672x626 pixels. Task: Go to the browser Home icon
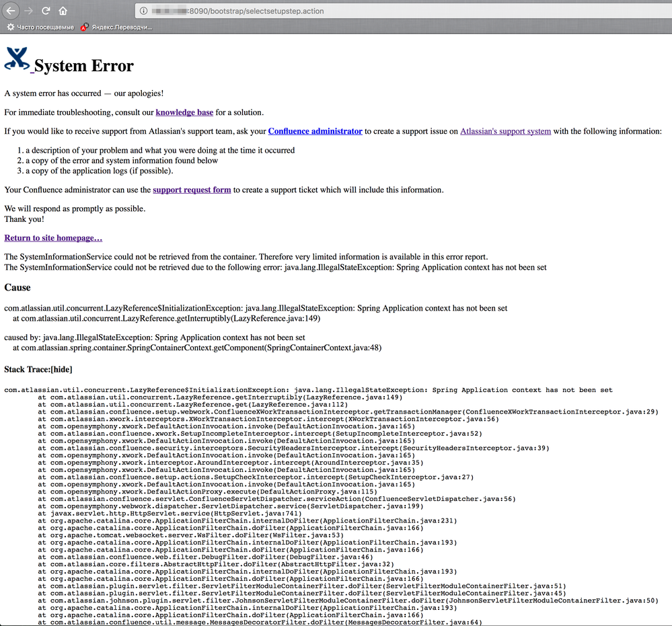tap(63, 11)
